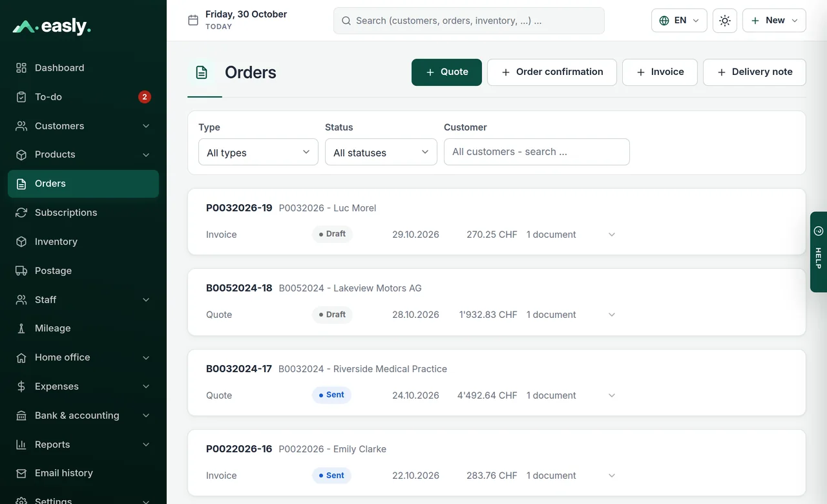Click the Expenses dollar icon

click(21, 386)
